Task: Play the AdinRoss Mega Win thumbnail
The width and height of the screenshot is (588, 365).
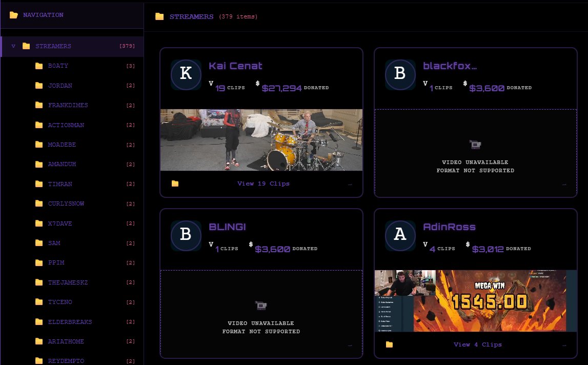Action: (476, 301)
